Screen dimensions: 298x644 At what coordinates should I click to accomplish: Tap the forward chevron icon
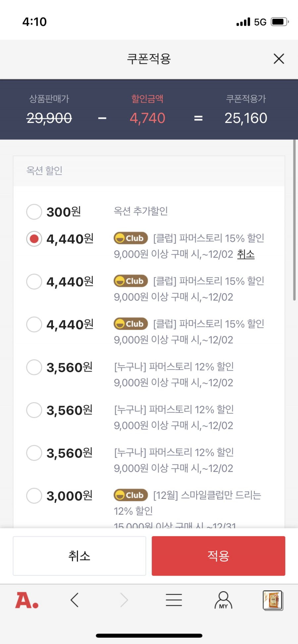(124, 600)
